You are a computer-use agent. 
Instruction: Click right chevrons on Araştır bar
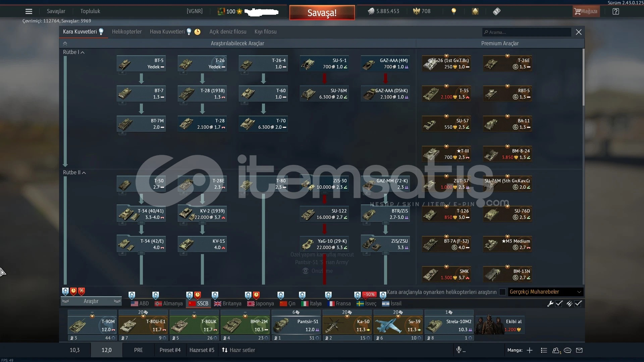click(117, 301)
